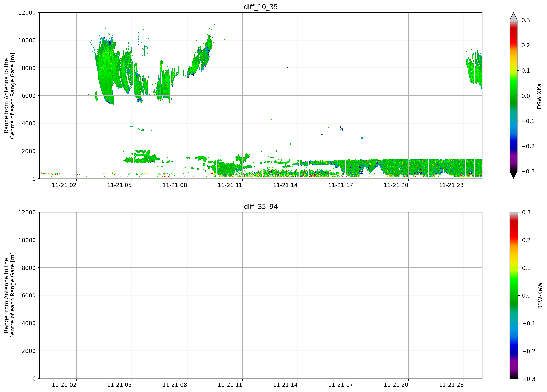Select the DSW-XKa colorbar label
The height and width of the screenshot is (392, 547).
539,96
